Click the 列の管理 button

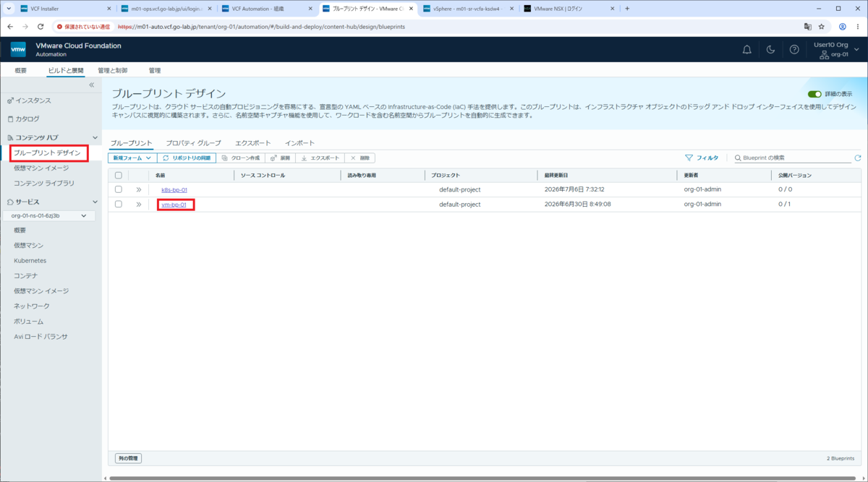(x=129, y=458)
